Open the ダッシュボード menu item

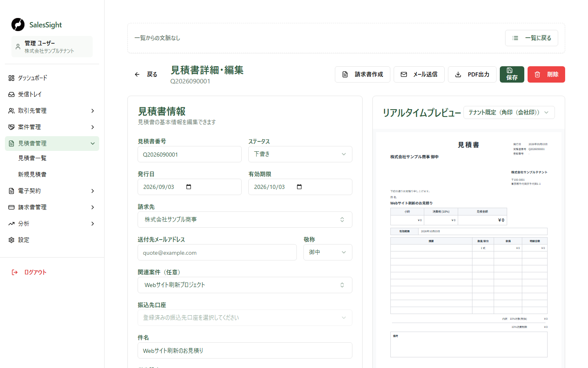click(52, 78)
